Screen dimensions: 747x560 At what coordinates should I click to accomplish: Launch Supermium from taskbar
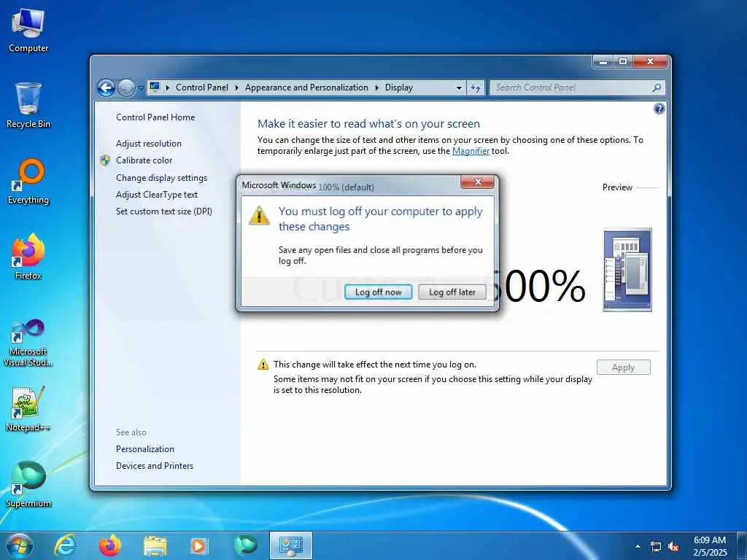pyautogui.click(x=245, y=545)
